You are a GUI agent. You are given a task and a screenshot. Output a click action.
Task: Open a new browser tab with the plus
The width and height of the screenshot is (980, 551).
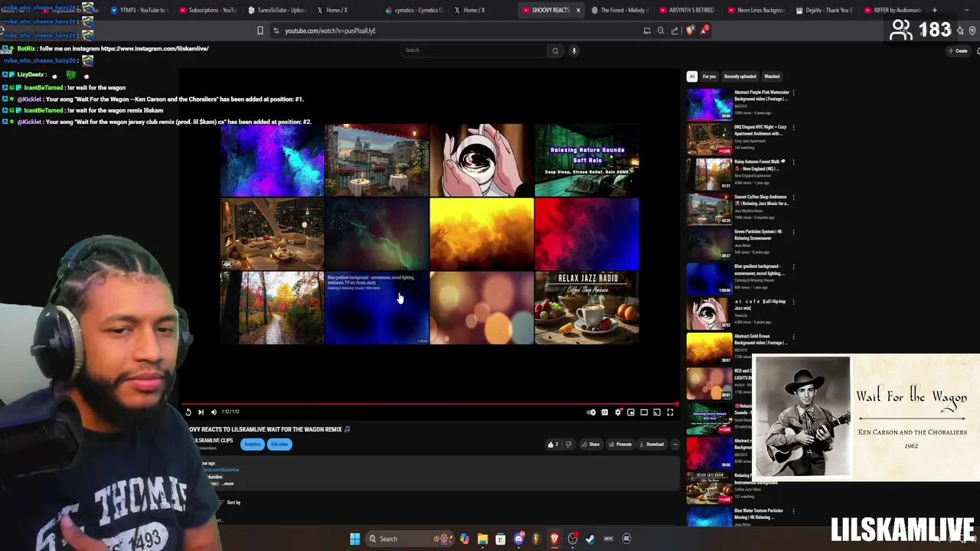point(935,10)
